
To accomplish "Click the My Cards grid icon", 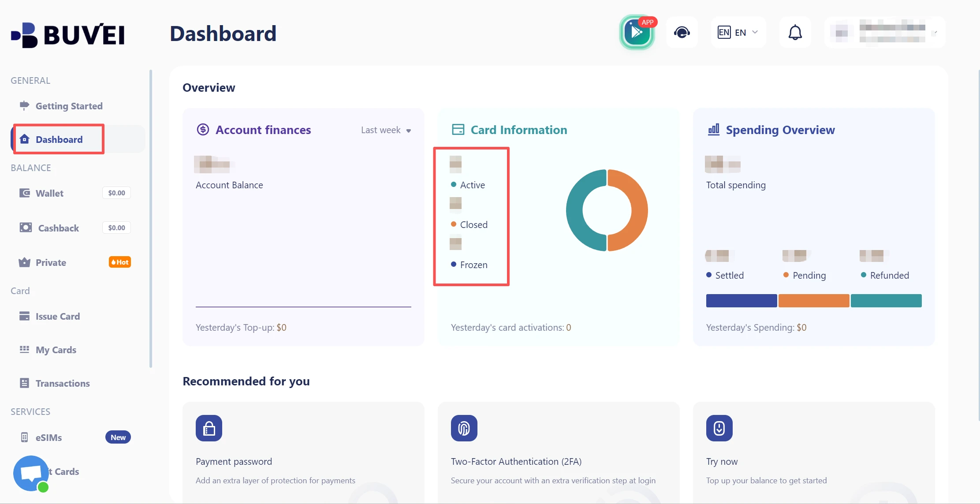I will click(x=24, y=350).
